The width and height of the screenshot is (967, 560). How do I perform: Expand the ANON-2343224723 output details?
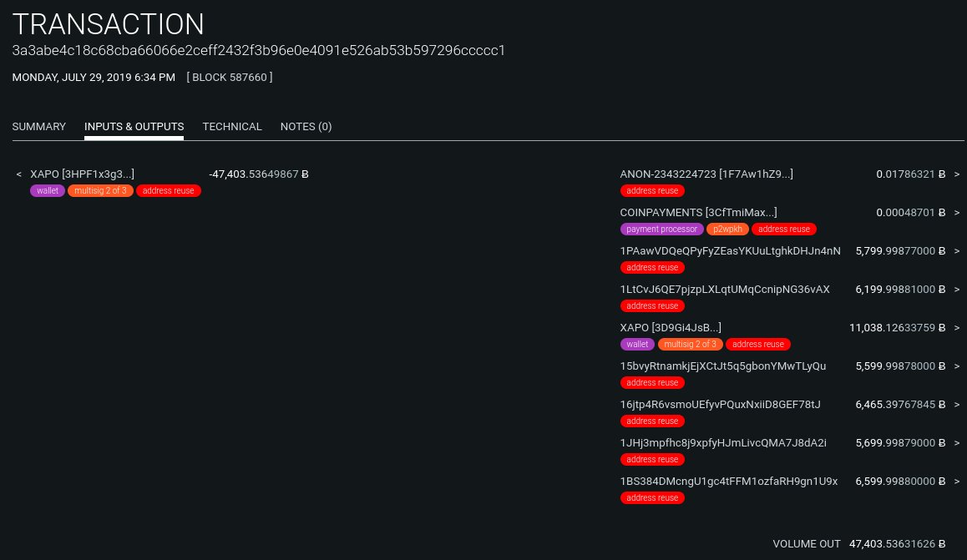point(706,174)
